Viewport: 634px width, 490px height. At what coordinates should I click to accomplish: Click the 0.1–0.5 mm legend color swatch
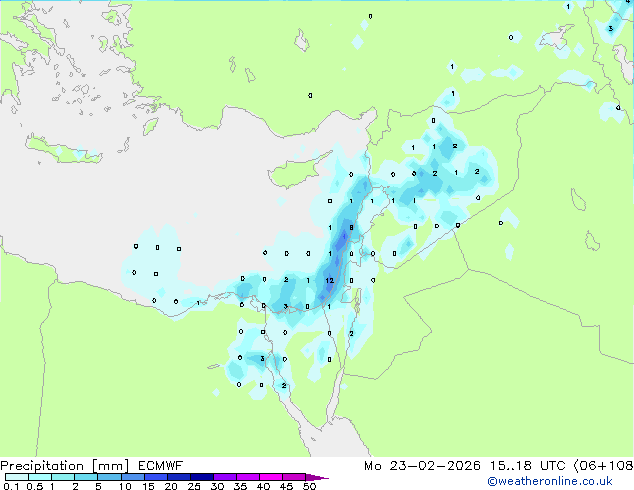[x=17, y=477]
